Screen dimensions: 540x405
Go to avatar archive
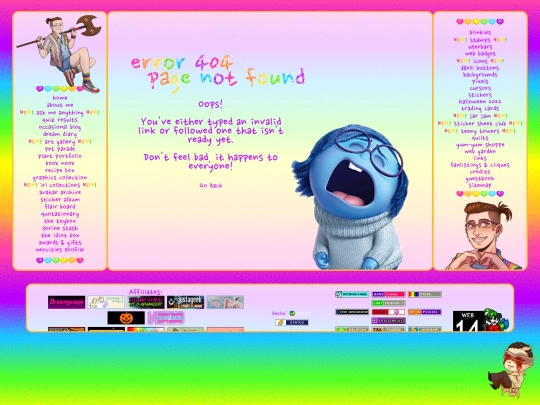(60, 192)
